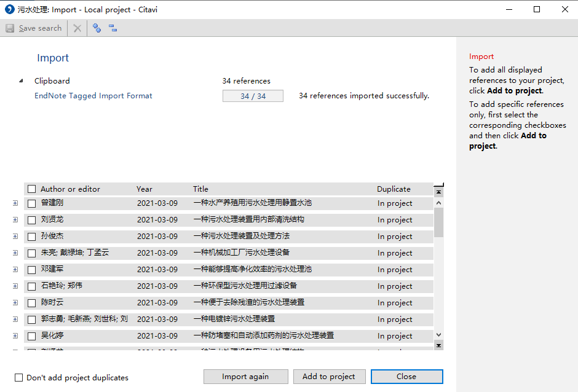Expand the 曾建刚 row details
Viewport: 578px width, 392px height.
coord(15,203)
